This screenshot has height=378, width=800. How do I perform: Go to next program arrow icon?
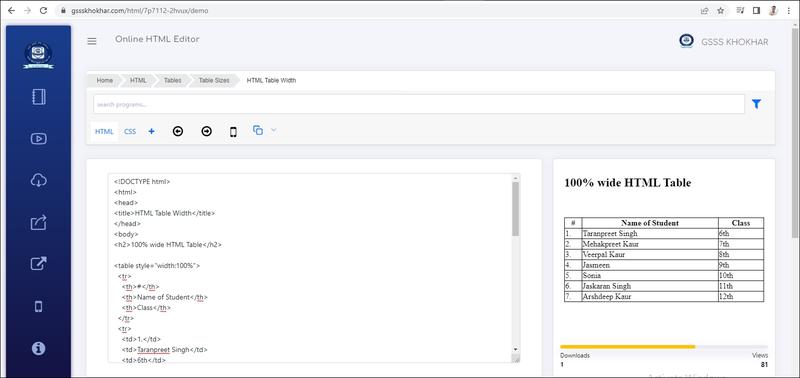click(206, 132)
